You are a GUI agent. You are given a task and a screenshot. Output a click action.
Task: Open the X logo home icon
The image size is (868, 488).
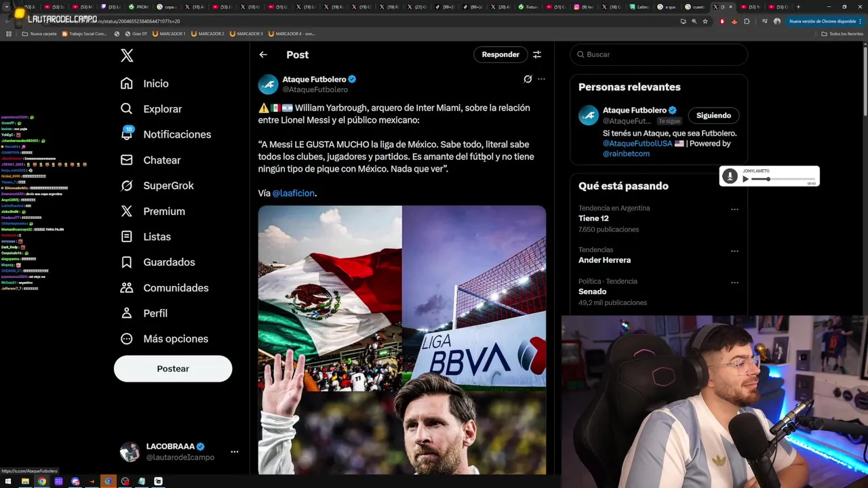coord(127,56)
